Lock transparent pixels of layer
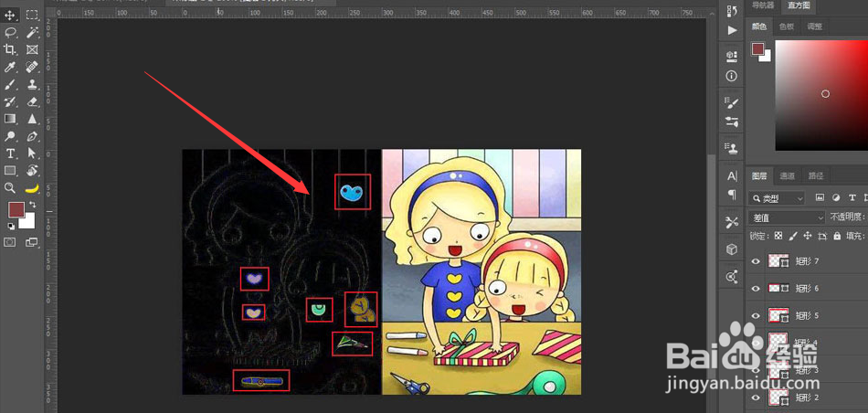Image resolution: width=868 pixels, height=413 pixels. point(778,236)
